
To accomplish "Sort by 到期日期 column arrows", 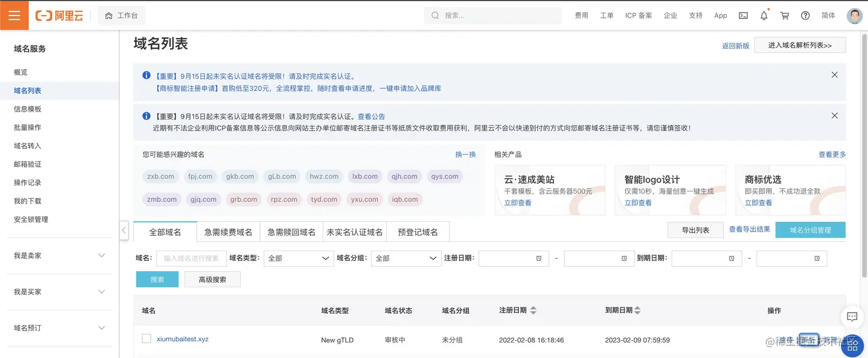I will 637,310.
